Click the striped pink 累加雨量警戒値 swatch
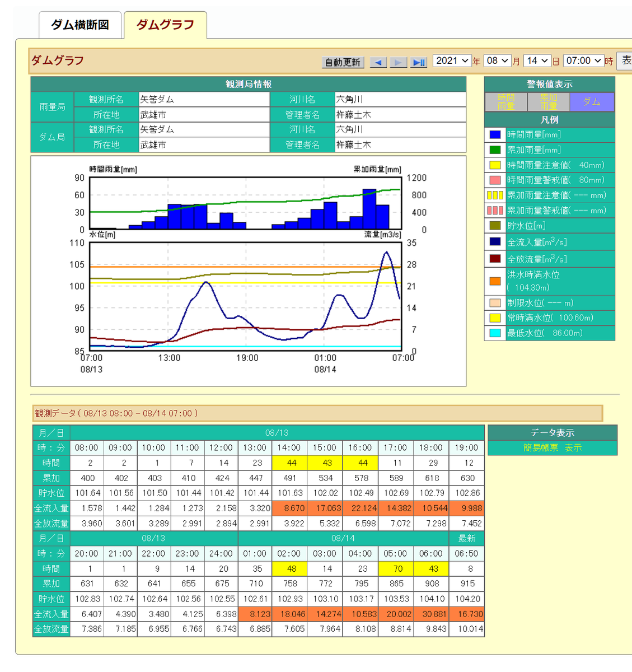Viewport: 632px width, 672px height. point(495,210)
